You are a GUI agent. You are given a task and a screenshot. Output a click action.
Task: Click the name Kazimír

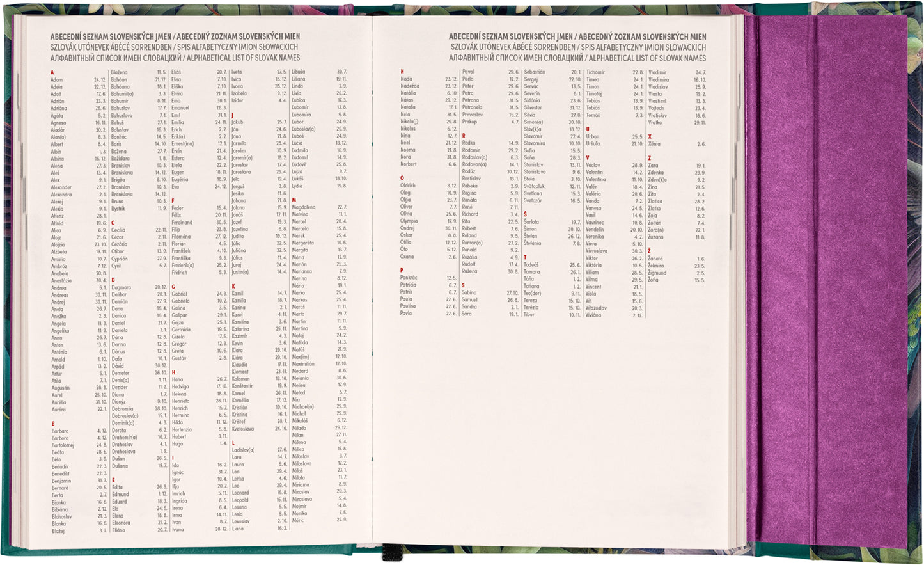(239, 336)
